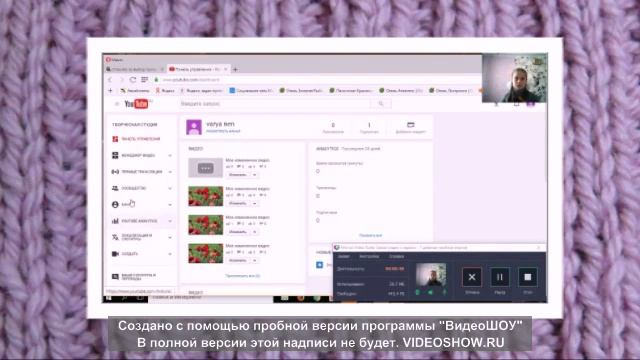Click the webcam preview in recorder panel

[x=431, y=275]
